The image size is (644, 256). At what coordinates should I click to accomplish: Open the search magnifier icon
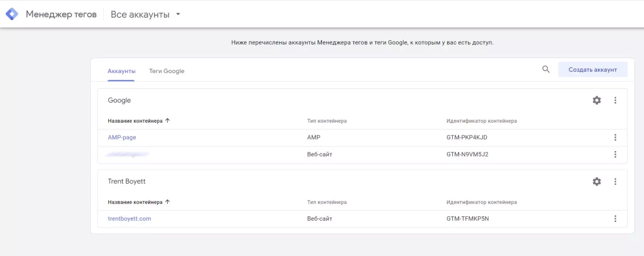pyautogui.click(x=546, y=69)
